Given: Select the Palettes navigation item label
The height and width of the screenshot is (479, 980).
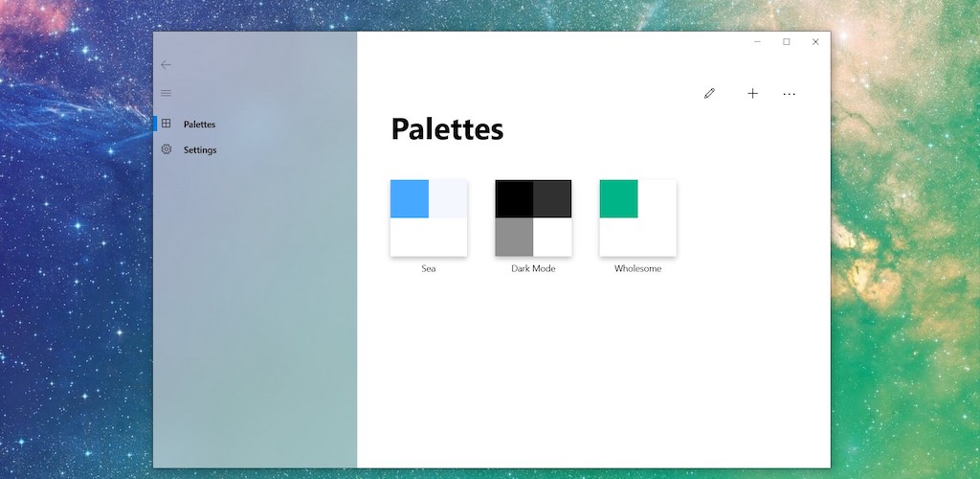Looking at the screenshot, I should coord(199,125).
